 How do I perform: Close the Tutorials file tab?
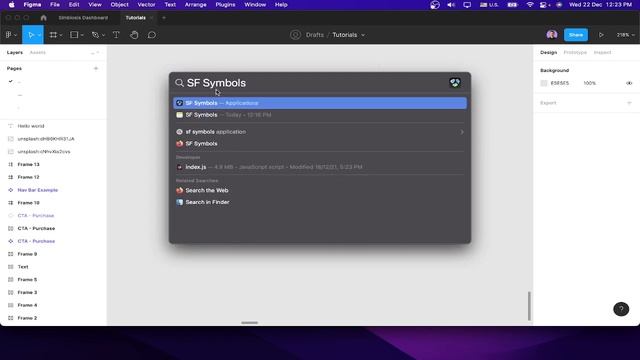click(x=151, y=18)
